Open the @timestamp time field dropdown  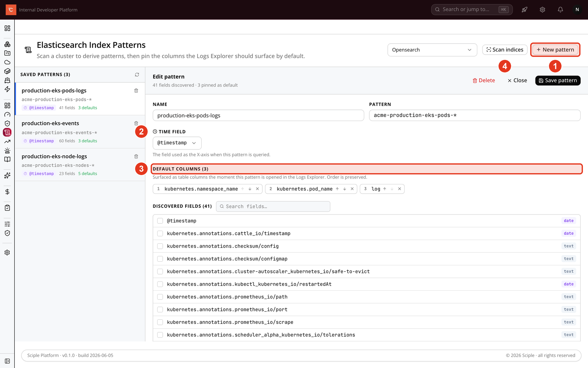tap(177, 143)
